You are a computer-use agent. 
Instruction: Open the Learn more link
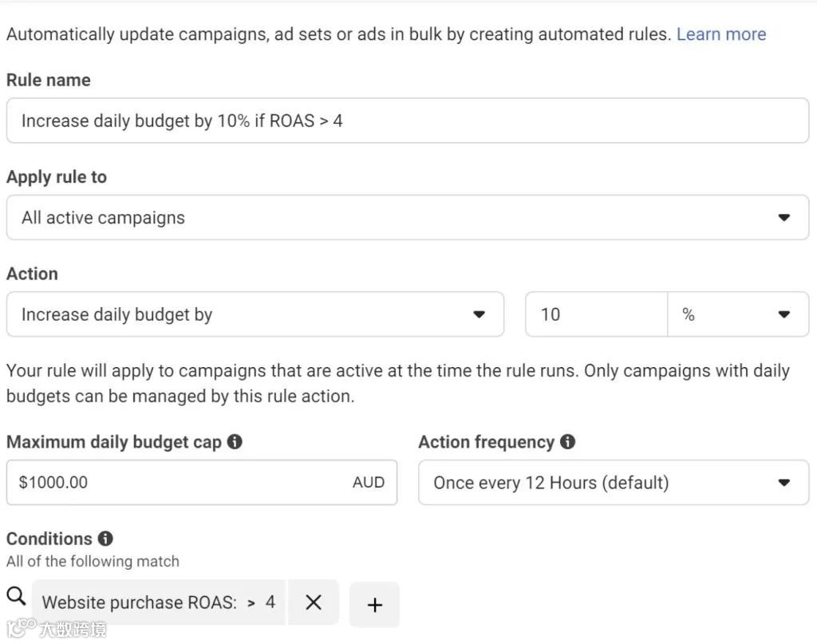[x=721, y=34]
